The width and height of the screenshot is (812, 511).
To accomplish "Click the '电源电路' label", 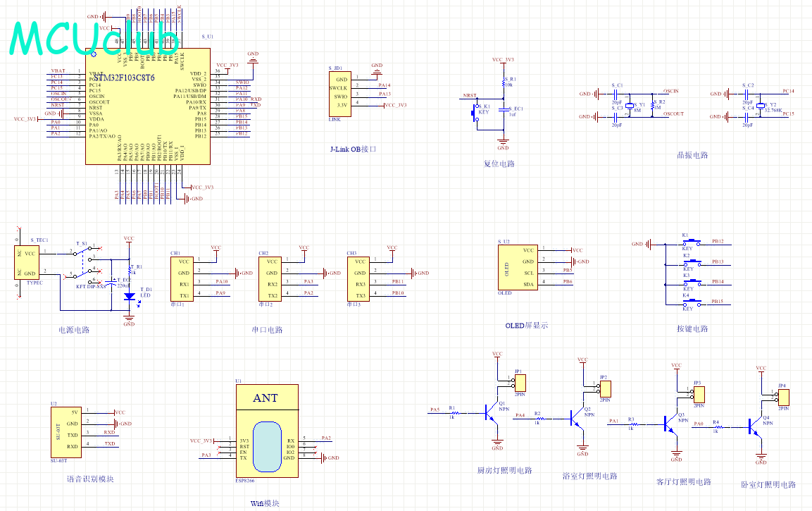I will point(74,330).
